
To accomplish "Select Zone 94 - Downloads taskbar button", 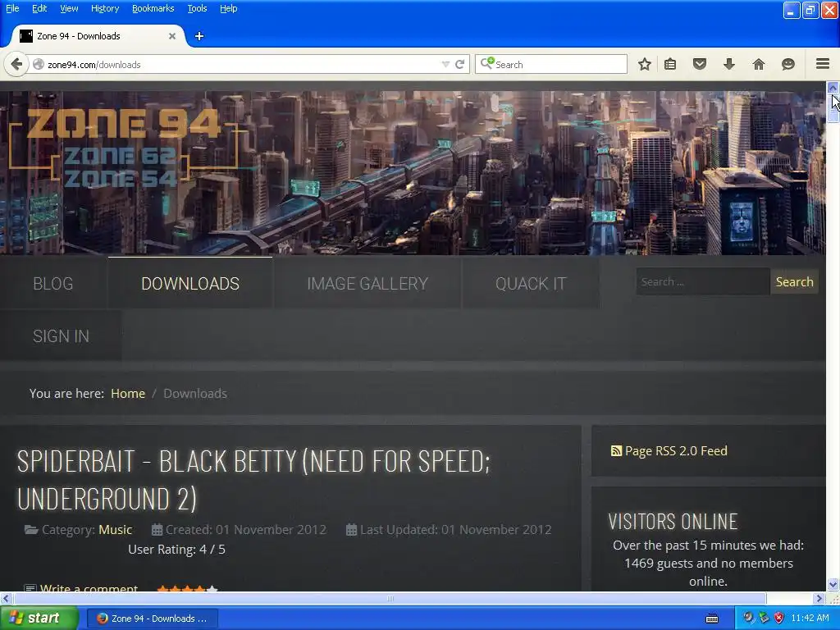I will click(x=152, y=619).
